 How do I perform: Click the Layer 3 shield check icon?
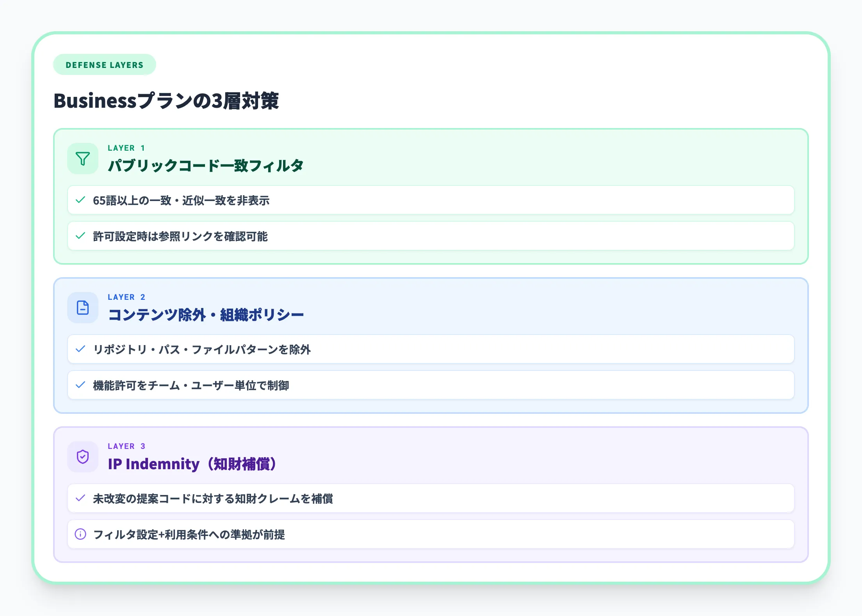tap(83, 457)
